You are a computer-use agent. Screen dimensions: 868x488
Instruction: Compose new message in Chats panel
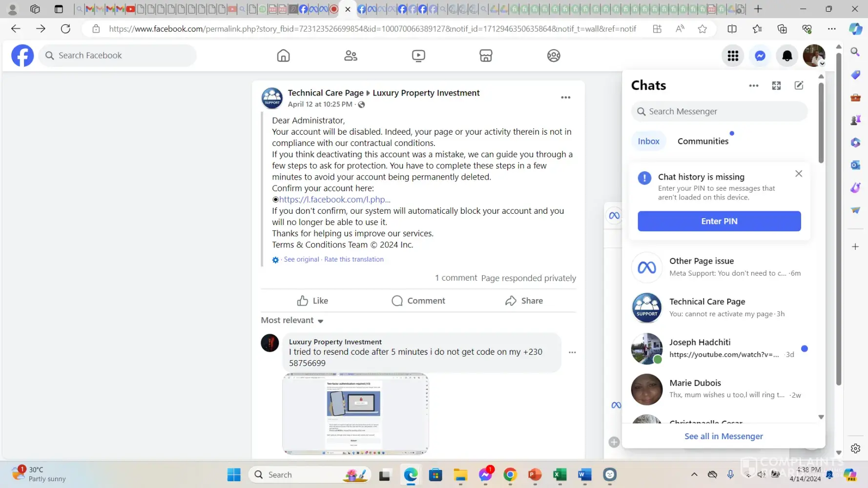(x=799, y=85)
